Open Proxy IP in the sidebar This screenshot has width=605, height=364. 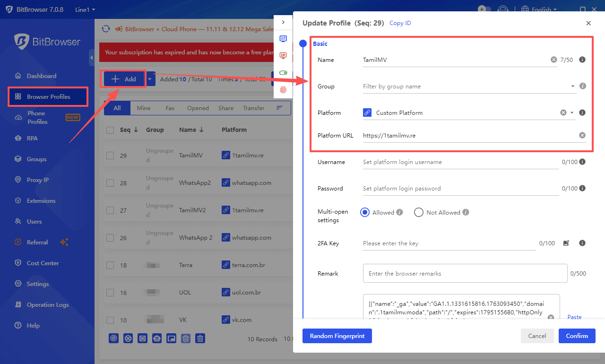point(38,180)
